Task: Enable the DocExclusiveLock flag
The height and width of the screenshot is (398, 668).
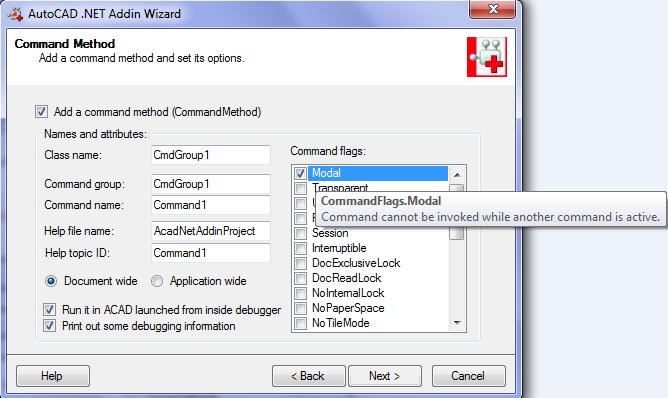Action: [x=300, y=263]
